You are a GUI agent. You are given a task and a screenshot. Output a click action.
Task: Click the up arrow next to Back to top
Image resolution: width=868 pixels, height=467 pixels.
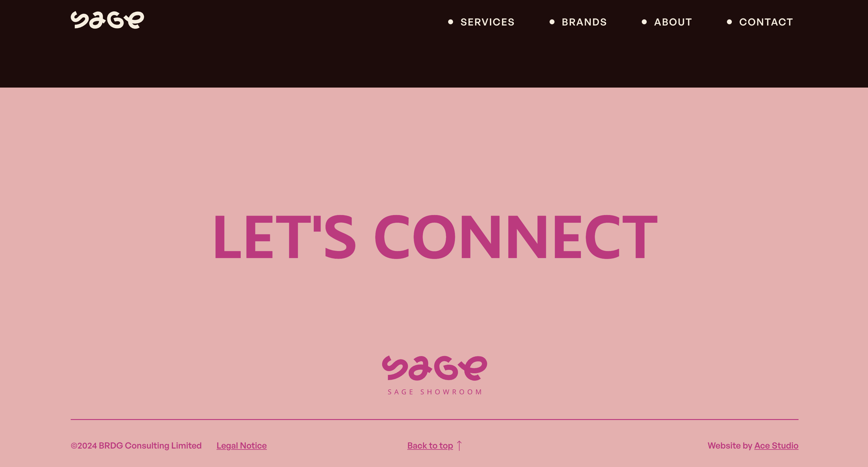click(x=459, y=445)
